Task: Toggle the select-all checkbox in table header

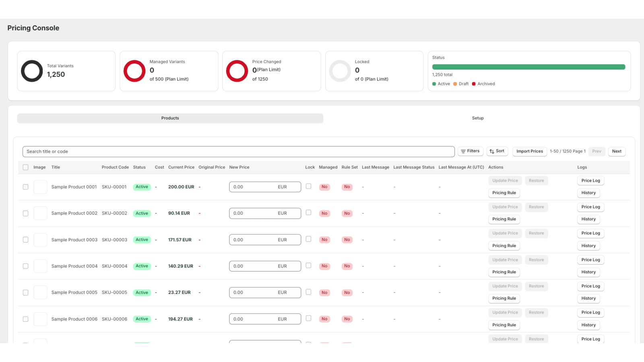Action: coord(25,167)
